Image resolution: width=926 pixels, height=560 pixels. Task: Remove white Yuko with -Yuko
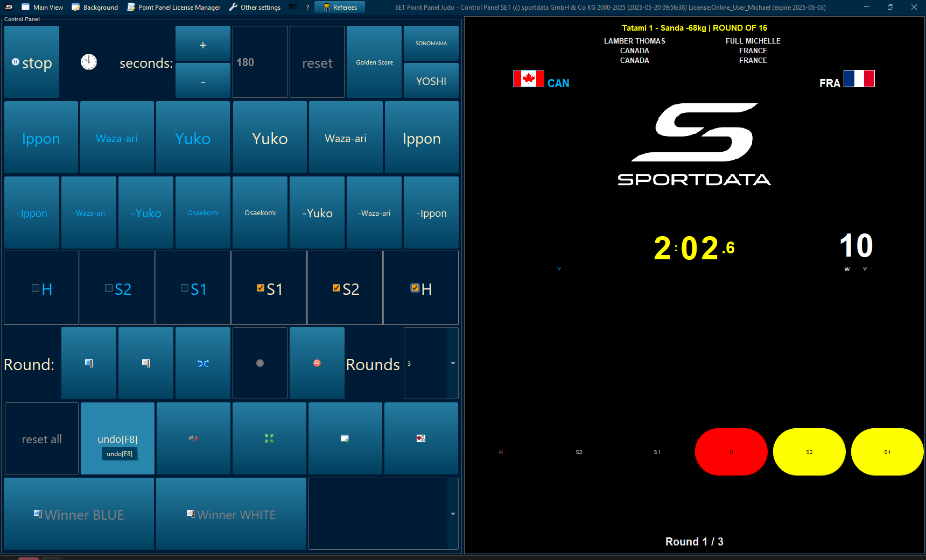tap(317, 212)
